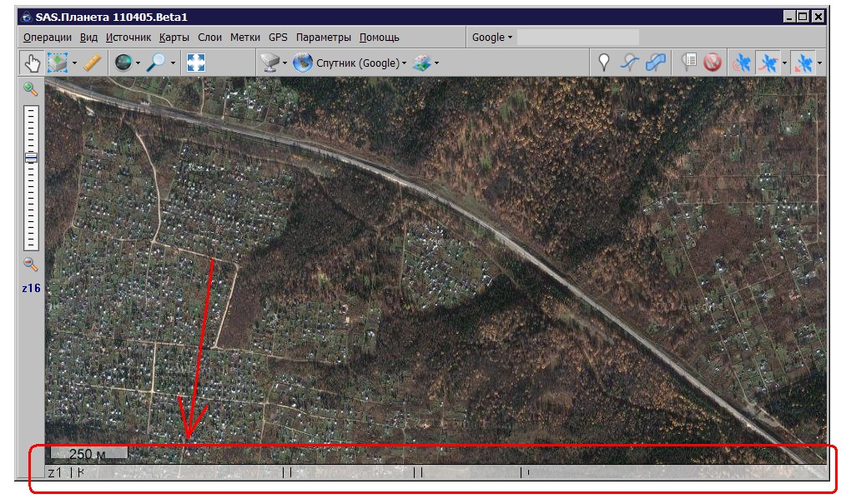This screenshot has width=846, height=504.
Task: Open the Метки menu
Action: (x=245, y=37)
